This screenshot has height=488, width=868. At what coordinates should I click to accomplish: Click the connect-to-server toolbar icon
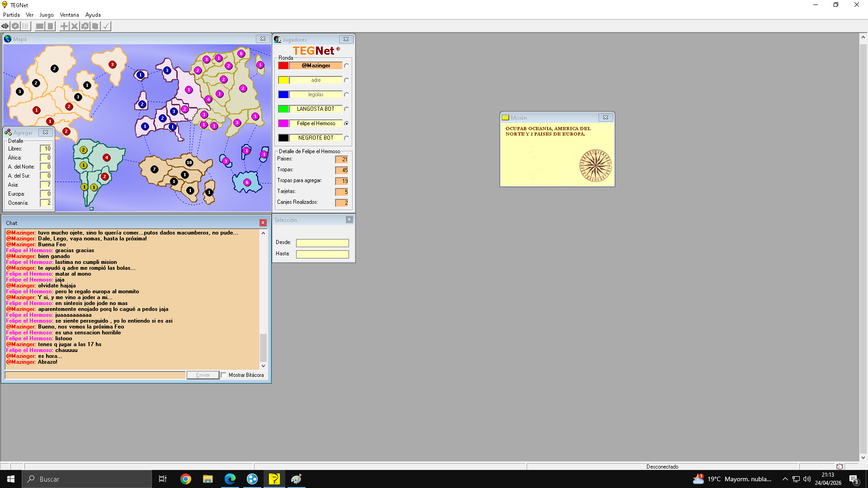point(5,26)
